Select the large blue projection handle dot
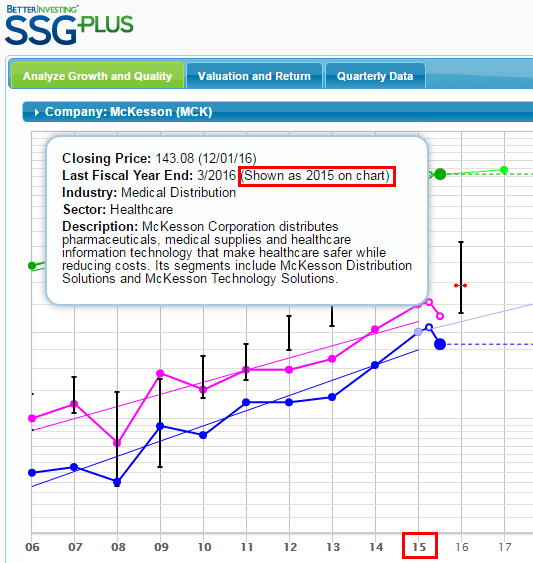533x563 pixels. pos(440,344)
